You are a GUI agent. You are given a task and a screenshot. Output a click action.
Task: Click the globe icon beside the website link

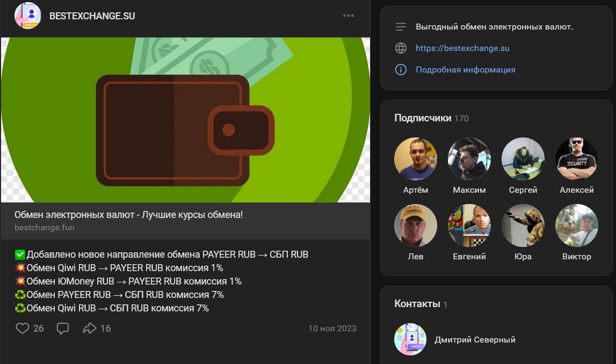pyautogui.click(x=401, y=48)
